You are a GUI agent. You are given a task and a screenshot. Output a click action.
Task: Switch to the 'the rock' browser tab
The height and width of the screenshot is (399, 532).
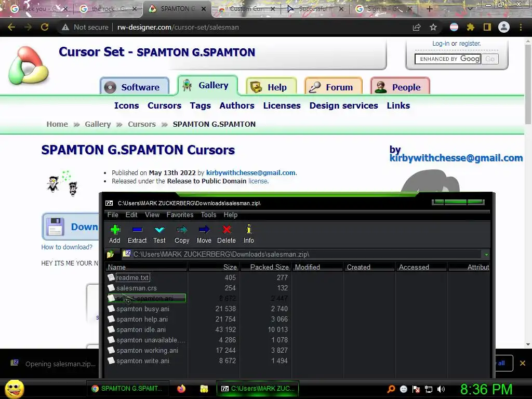[x=107, y=9]
